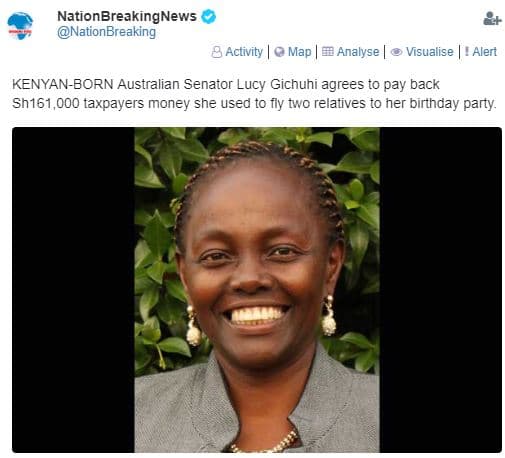The height and width of the screenshot is (458, 505).
Task: Open the Activity link
Action: (244, 52)
